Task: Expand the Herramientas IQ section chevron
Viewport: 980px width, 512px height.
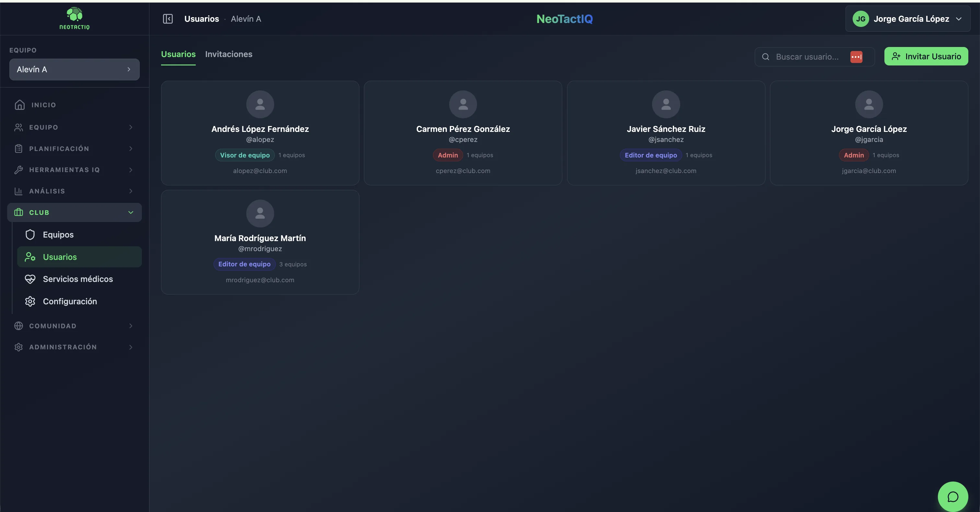Action: [131, 170]
